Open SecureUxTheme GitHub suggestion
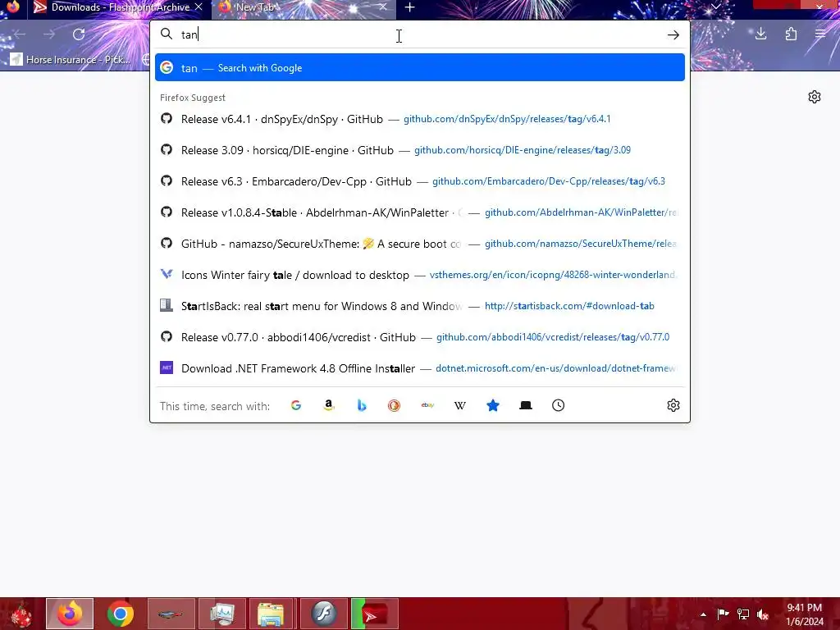This screenshot has width=840, height=630. [x=420, y=244]
